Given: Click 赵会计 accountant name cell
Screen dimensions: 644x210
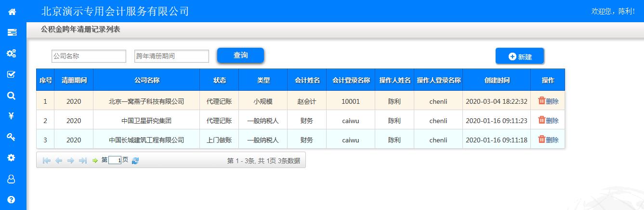Looking at the screenshot, I should point(307,101).
